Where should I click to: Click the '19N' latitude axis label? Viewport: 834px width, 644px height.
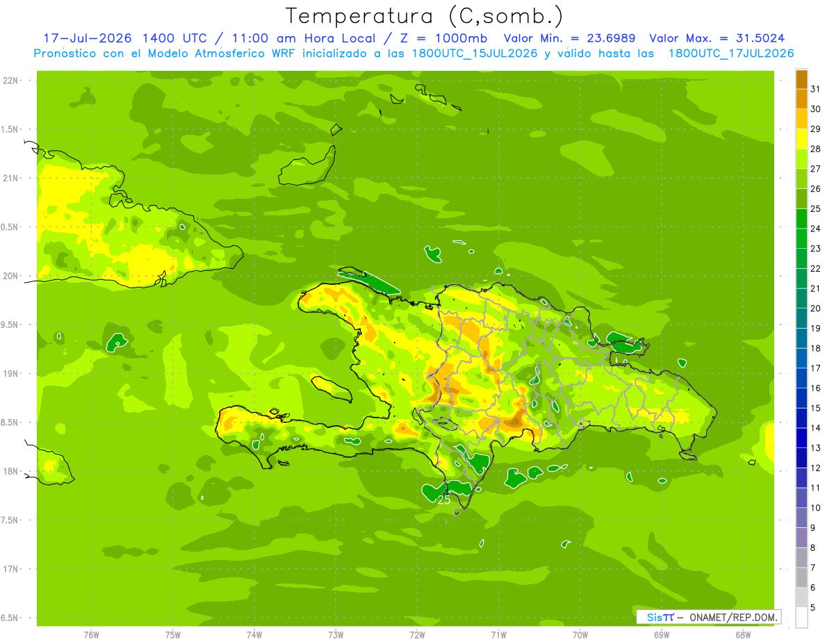click(10, 374)
